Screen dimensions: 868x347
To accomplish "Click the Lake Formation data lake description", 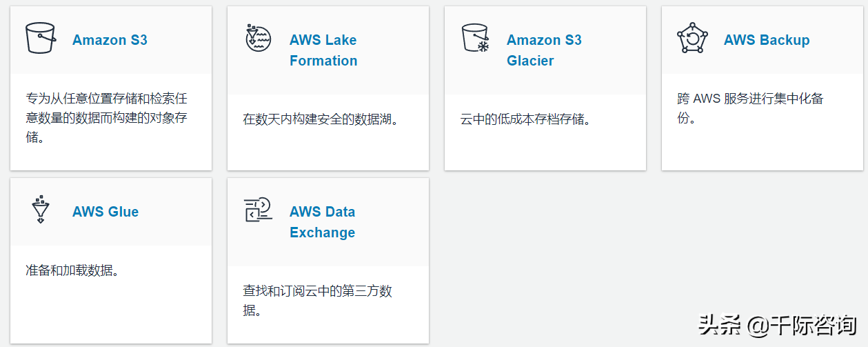I will [322, 119].
